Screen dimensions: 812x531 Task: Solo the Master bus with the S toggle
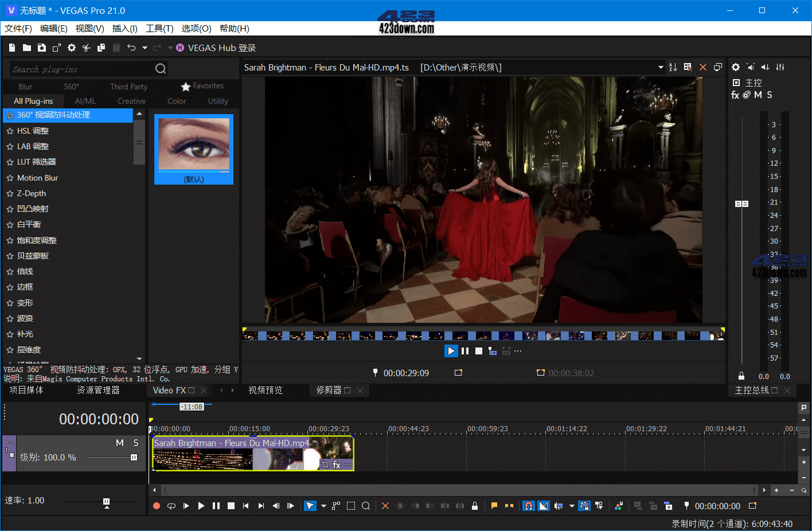click(x=769, y=95)
